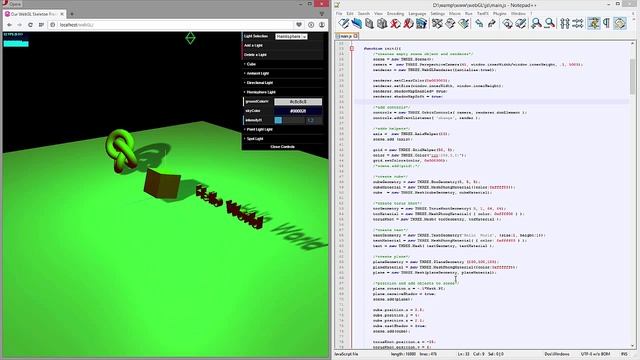Toggle Show All Characters pilcrow icon

(x=607, y=23)
